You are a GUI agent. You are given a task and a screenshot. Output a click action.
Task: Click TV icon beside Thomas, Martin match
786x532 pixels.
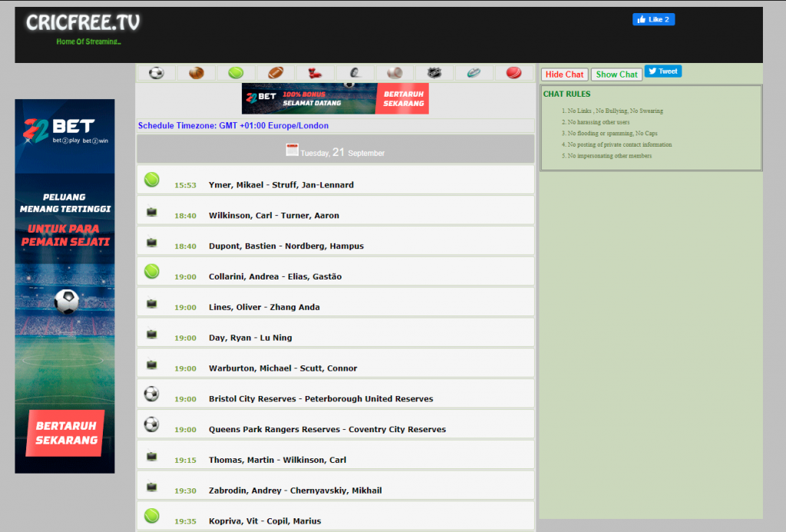[152, 457]
